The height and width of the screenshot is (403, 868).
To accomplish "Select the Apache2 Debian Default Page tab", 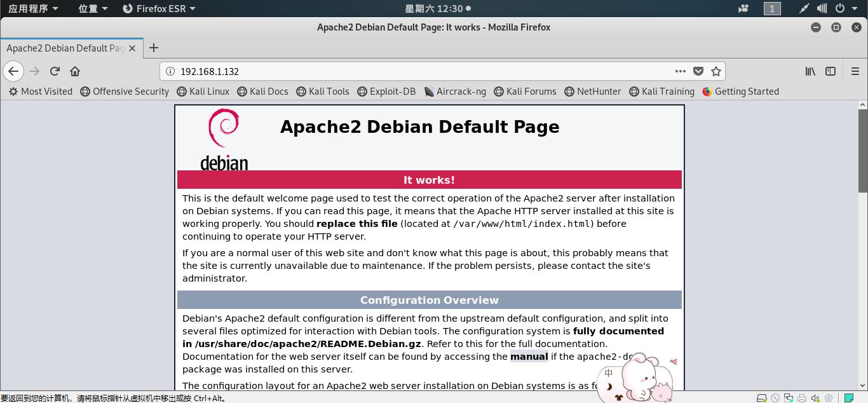I will [x=71, y=48].
